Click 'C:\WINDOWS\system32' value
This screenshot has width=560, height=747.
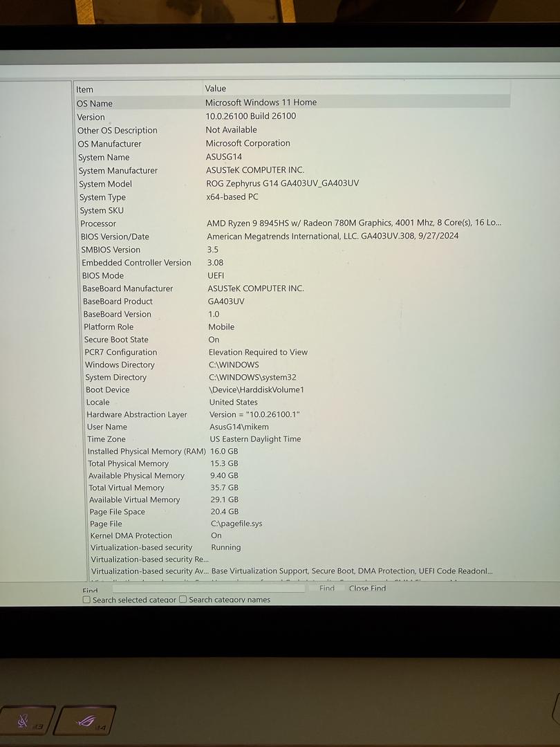coord(252,377)
